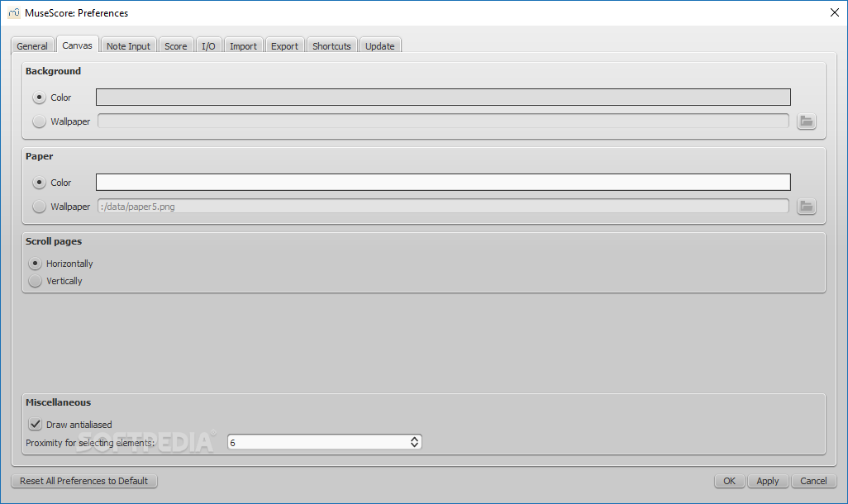Select Background Wallpaper radio button
848x504 pixels.
pyautogui.click(x=39, y=121)
